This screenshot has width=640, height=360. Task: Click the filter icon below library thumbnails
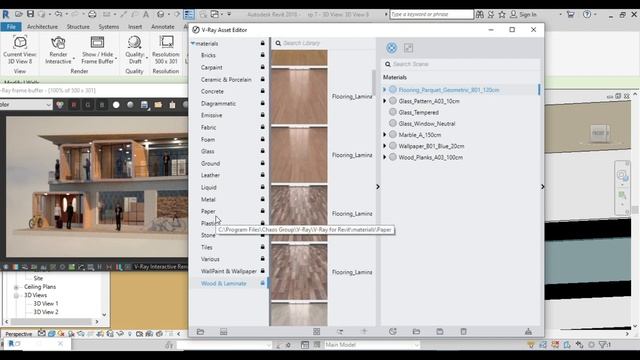click(340, 332)
